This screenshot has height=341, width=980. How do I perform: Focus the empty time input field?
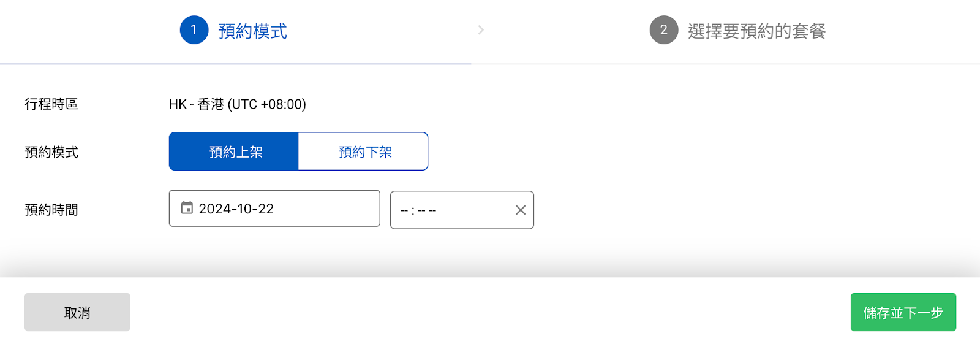pos(462,210)
